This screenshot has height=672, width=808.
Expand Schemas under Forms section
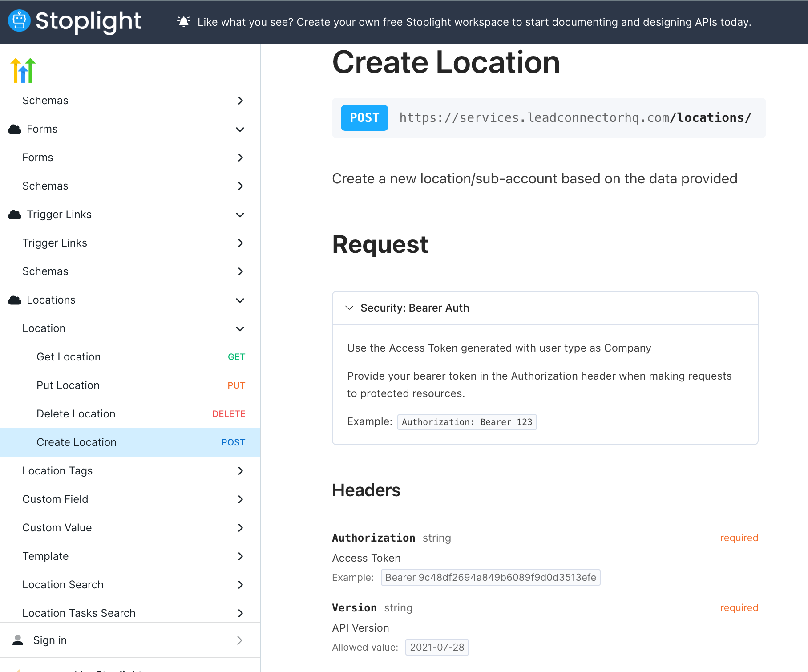(x=240, y=186)
